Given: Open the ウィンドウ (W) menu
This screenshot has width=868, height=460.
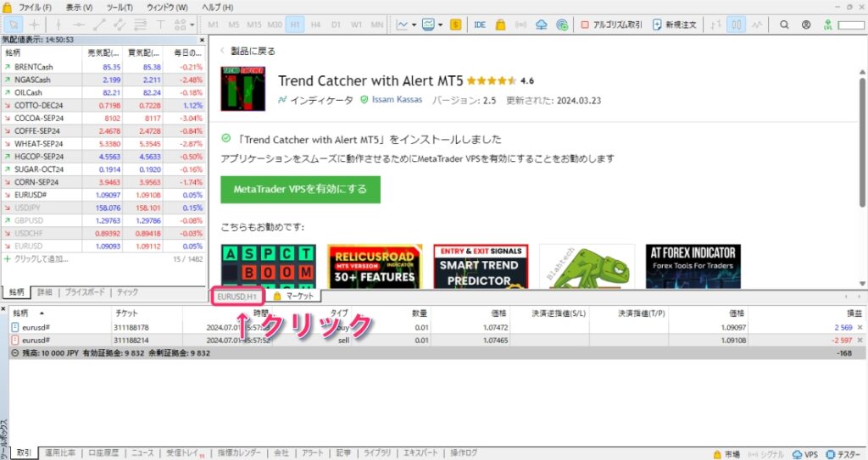Looking at the screenshot, I should tap(167, 7).
